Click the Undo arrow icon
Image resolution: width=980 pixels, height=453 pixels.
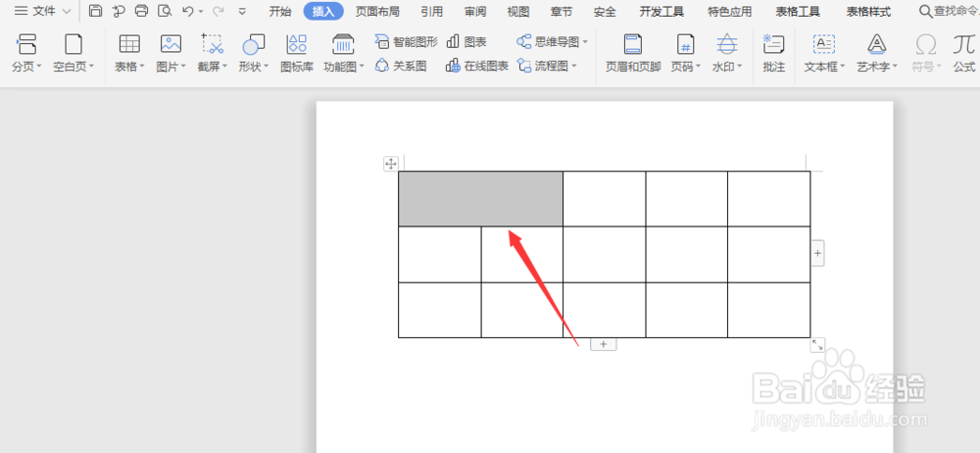187,11
